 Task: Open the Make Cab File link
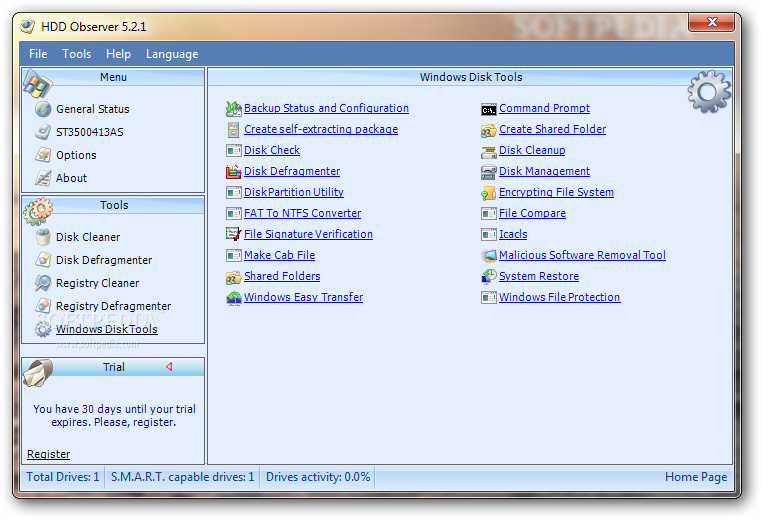pos(279,255)
